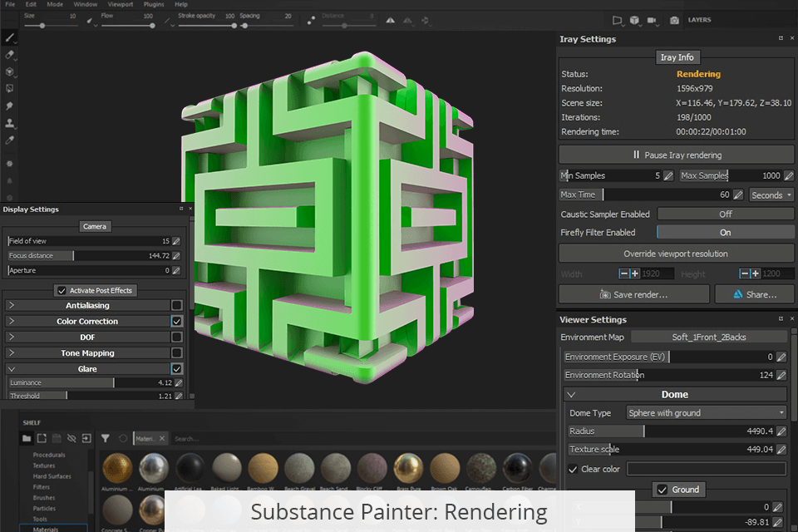Open the Edit menu
798x532 pixels.
click(31, 4)
